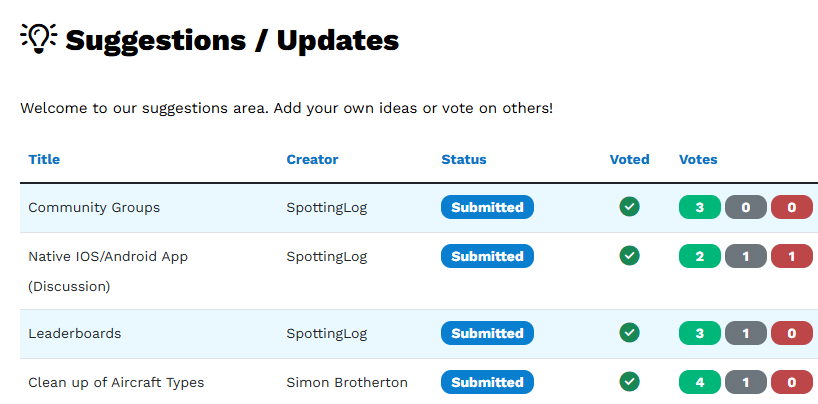Click voted checkmark for Native IOS/Android App
The height and width of the screenshot is (404, 818).
point(629,256)
